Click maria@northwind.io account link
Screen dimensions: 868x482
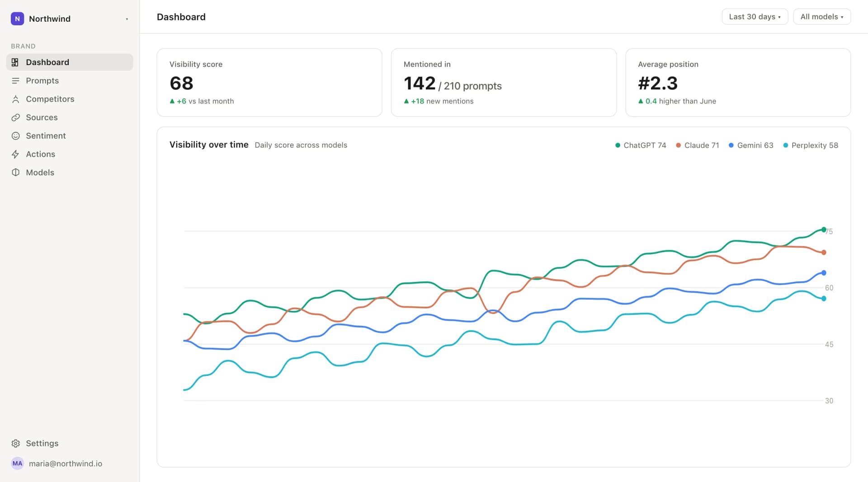click(x=65, y=463)
